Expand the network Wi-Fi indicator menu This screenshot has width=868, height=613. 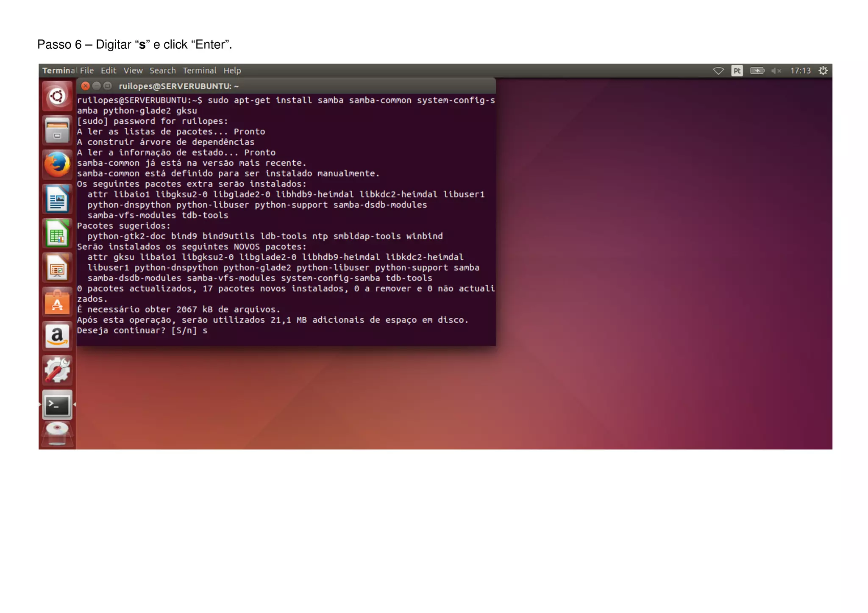tap(718, 71)
